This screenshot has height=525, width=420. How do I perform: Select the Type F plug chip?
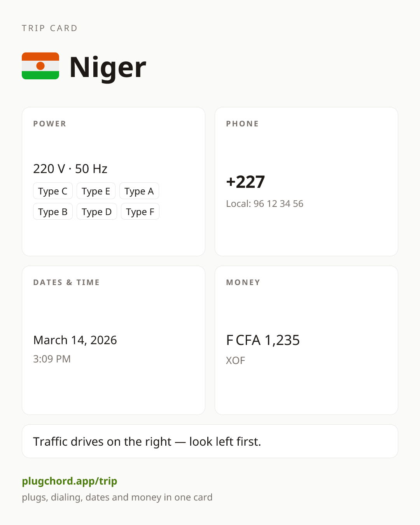pos(140,212)
